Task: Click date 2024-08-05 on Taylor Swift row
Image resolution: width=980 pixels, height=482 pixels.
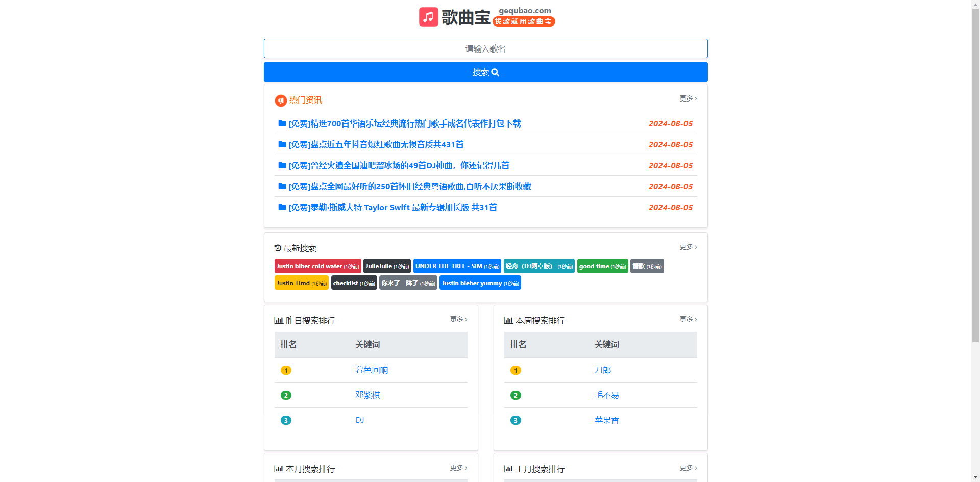Action: click(671, 207)
